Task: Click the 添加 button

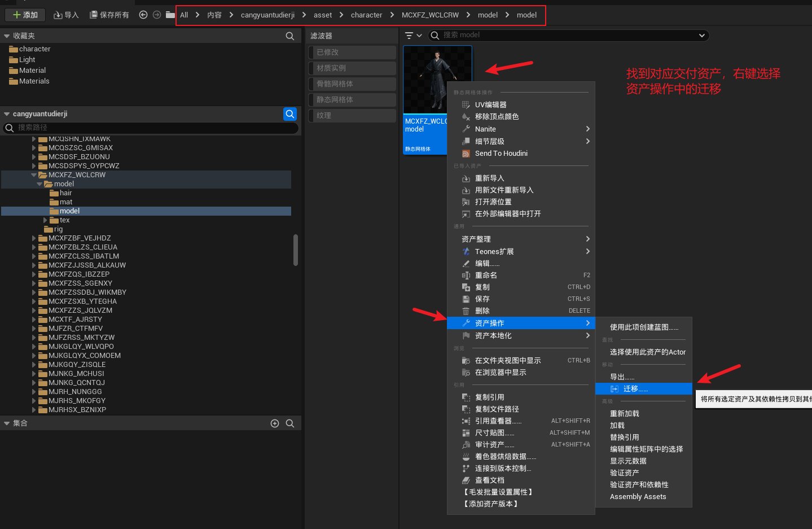Action: (x=25, y=15)
